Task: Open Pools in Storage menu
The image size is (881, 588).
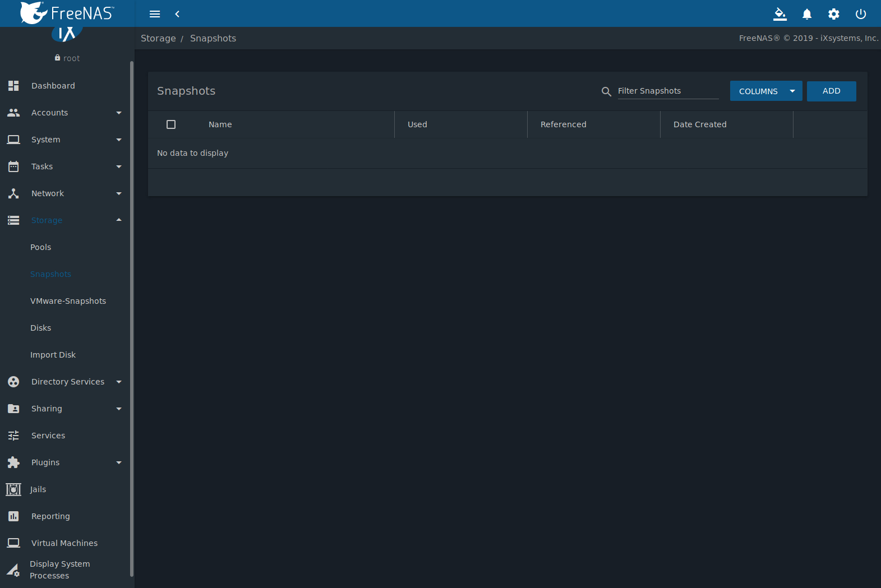Action: (x=40, y=247)
